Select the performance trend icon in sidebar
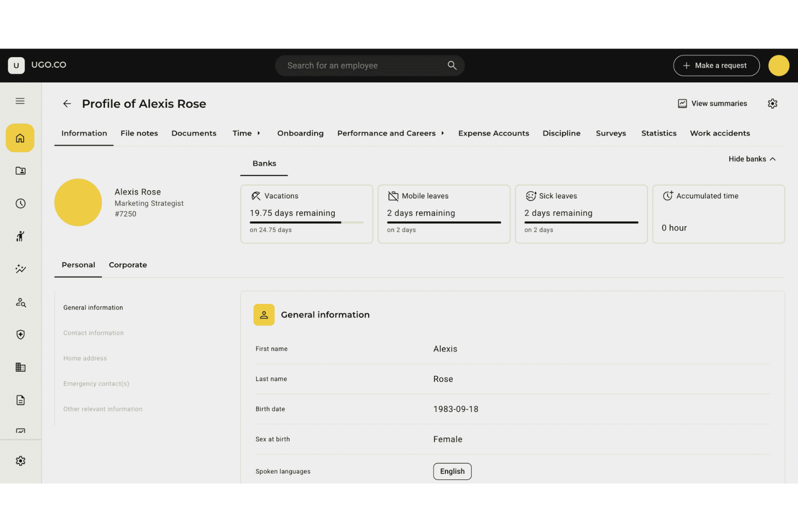The image size is (798, 532). click(20, 268)
